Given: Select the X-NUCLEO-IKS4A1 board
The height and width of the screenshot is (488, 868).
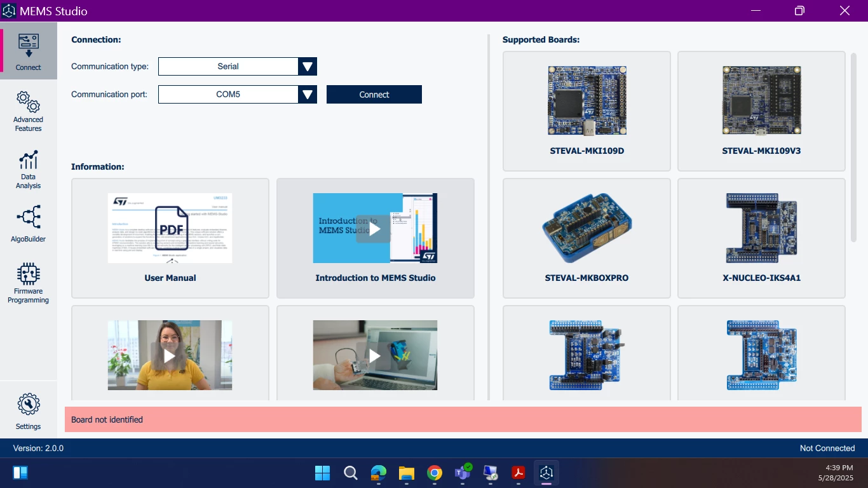Looking at the screenshot, I should click(x=761, y=238).
